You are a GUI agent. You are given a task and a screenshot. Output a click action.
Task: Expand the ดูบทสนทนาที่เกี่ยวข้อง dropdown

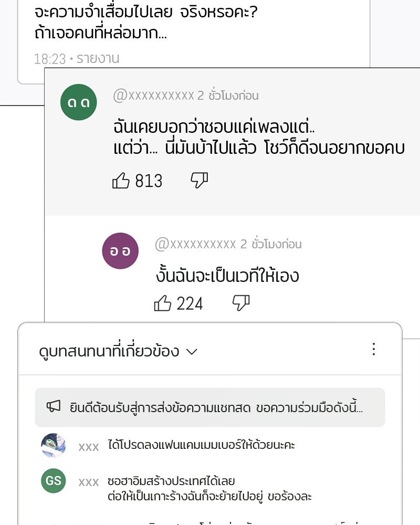click(118, 351)
